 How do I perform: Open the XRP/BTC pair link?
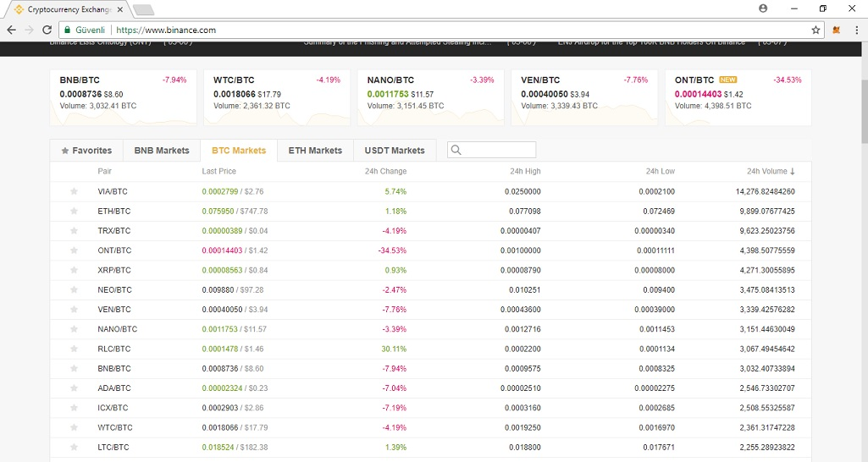114,270
